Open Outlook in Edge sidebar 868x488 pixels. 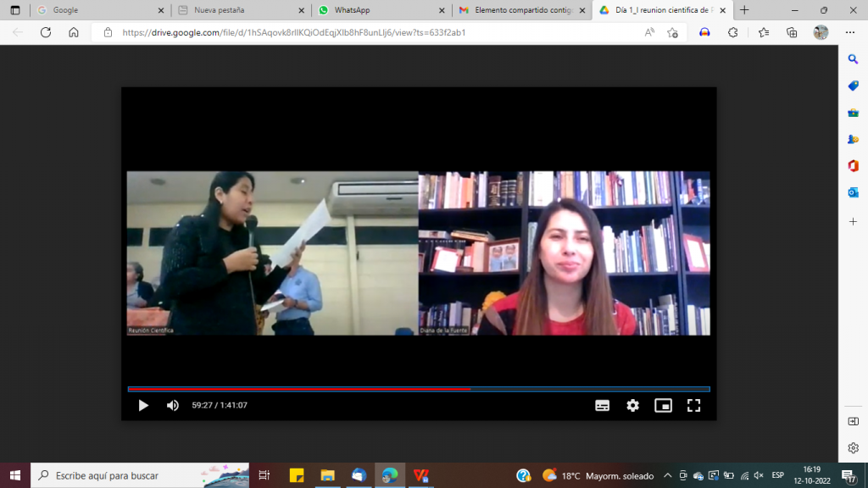point(853,192)
